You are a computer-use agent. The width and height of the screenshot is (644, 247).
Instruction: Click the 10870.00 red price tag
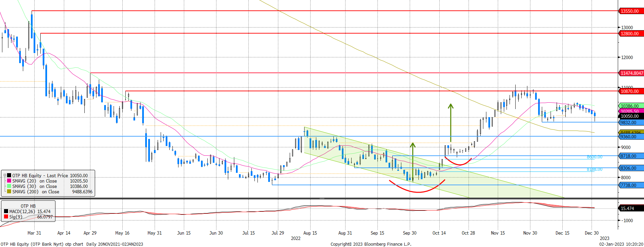coord(631,91)
